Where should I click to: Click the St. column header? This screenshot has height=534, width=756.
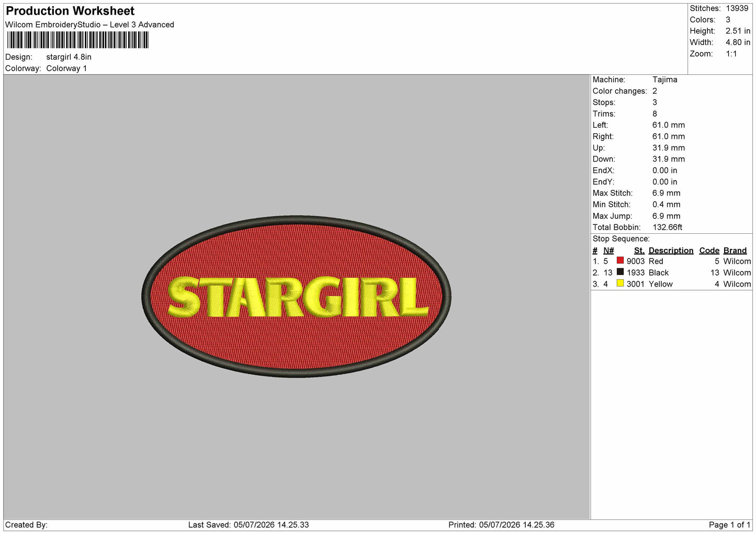click(639, 251)
